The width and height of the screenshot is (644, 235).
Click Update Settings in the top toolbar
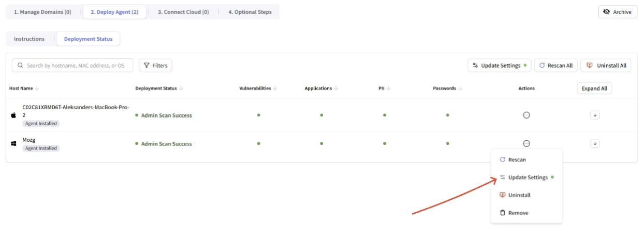click(x=500, y=65)
